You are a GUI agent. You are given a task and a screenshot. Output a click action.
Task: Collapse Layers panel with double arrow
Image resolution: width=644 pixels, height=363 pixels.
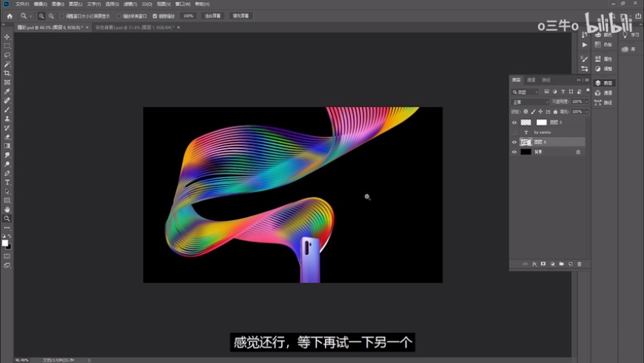(578, 80)
